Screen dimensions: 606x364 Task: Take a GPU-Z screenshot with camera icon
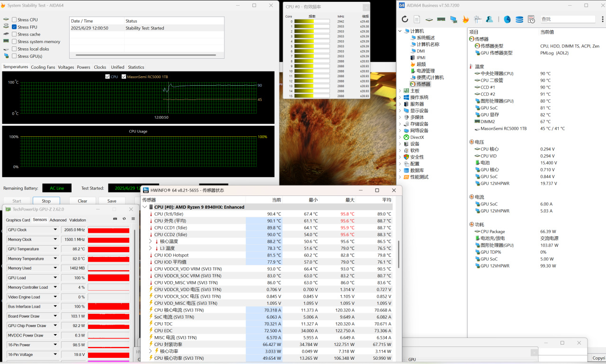click(x=115, y=219)
